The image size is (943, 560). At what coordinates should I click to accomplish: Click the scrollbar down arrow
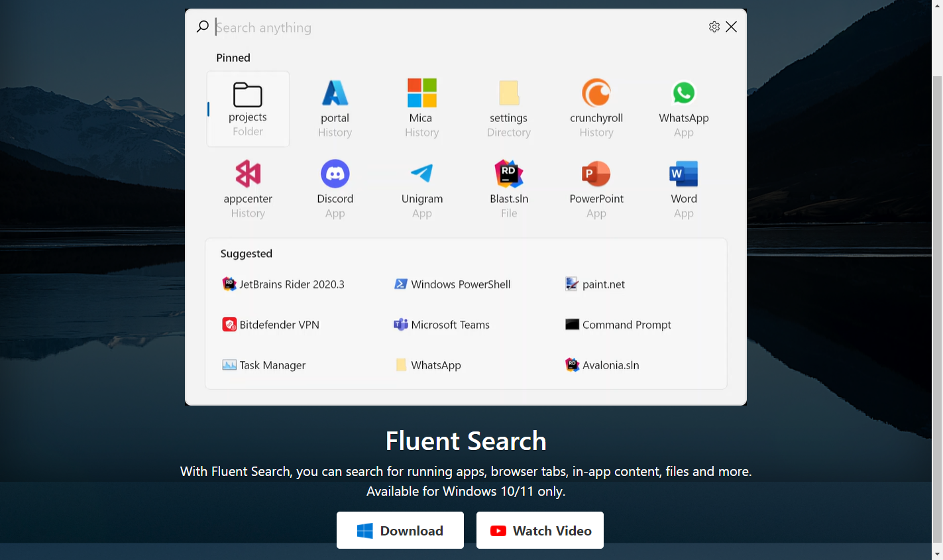937,554
